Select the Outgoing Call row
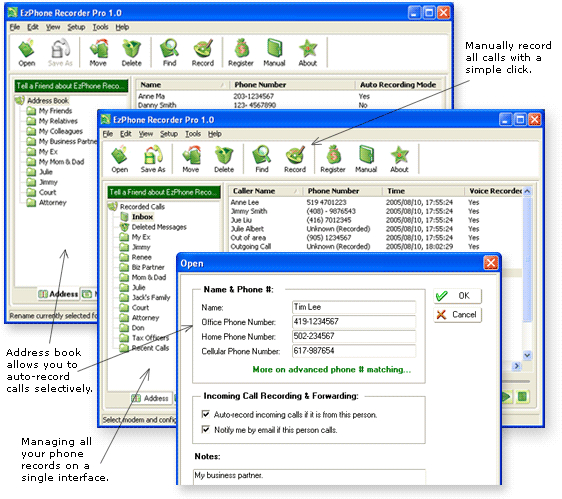The image size is (562, 499). click(x=376, y=247)
